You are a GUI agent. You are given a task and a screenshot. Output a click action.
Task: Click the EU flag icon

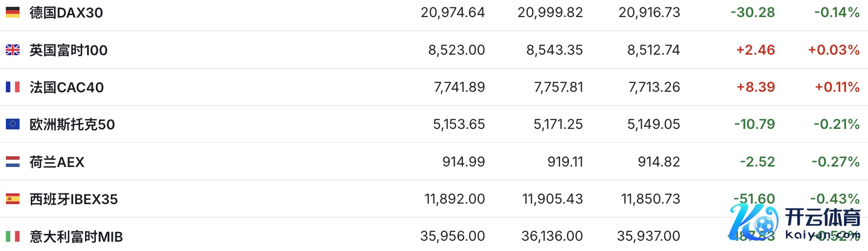pyautogui.click(x=13, y=124)
